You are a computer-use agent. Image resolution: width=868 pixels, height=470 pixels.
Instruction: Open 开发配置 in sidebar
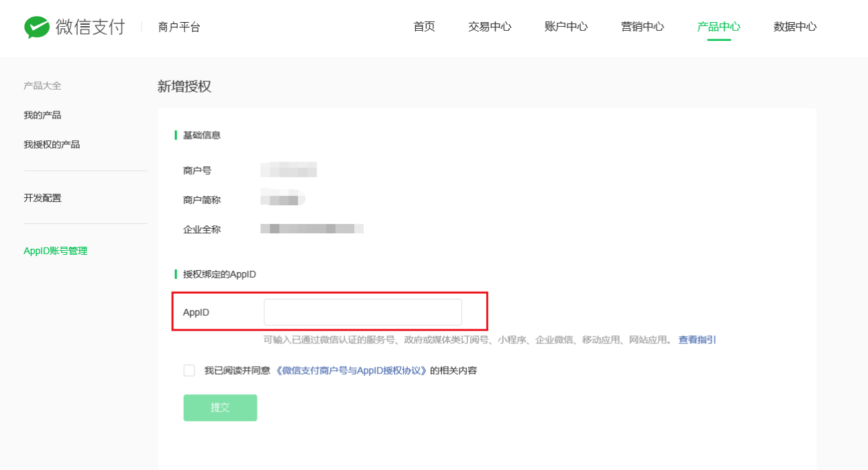coord(42,198)
